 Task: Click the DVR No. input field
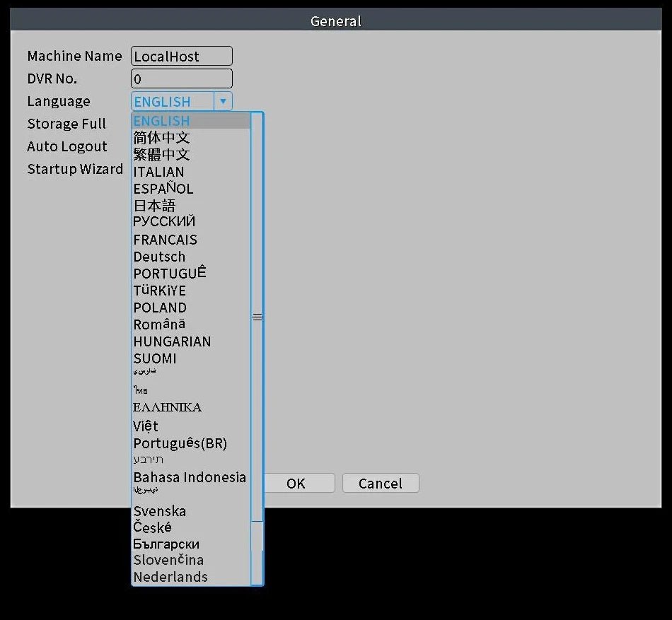[182, 78]
